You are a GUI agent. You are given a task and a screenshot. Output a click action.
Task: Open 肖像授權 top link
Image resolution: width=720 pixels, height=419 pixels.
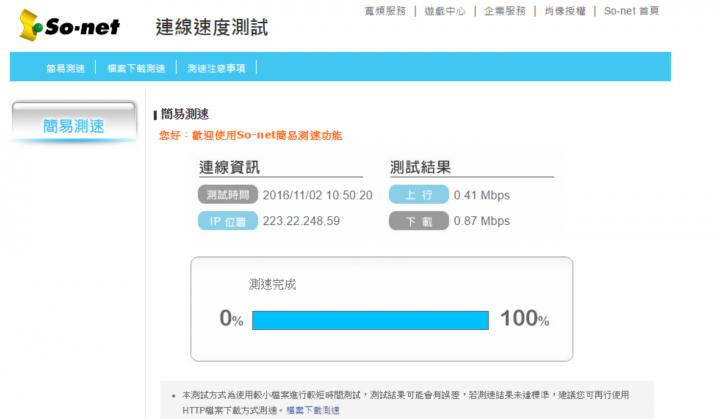point(565,11)
